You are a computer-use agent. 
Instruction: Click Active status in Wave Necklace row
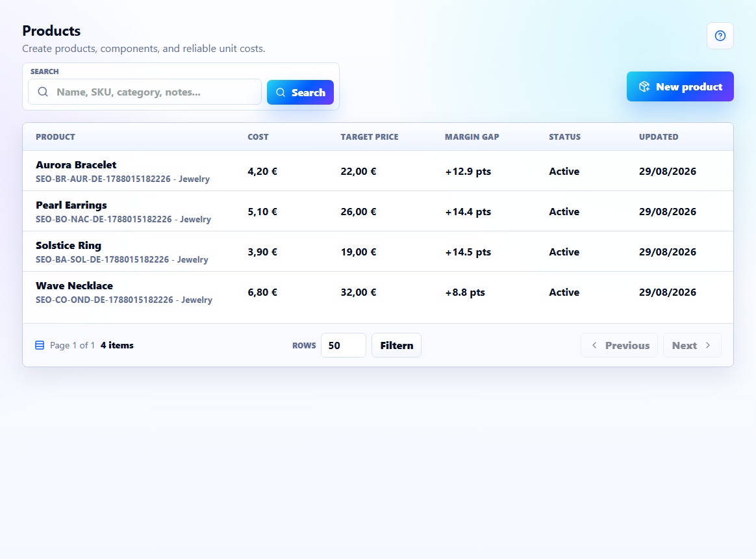click(564, 292)
